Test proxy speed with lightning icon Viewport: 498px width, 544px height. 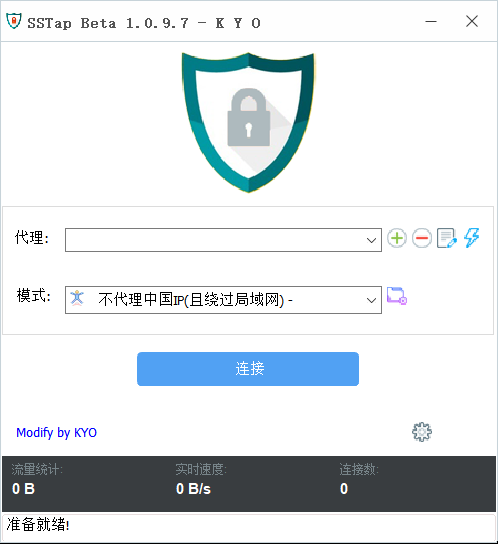[x=472, y=238]
